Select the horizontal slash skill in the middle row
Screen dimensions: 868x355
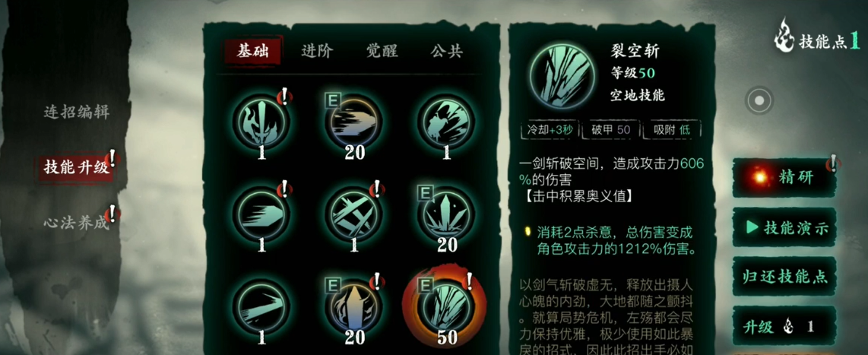(x=261, y=213)
